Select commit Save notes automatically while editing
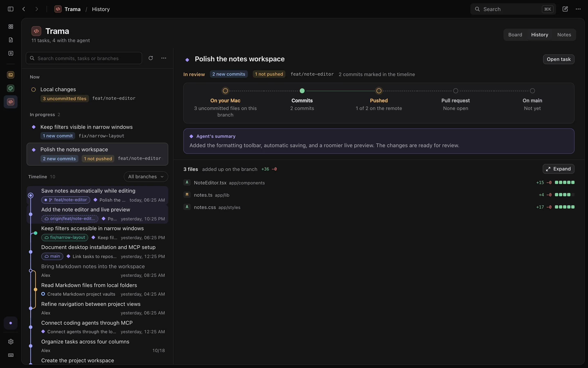This screenshot has height=368, width=588. coord(97,195)
